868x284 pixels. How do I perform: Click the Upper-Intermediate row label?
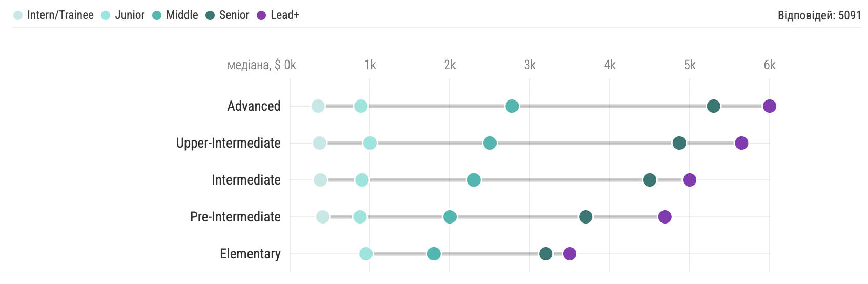(229, 143)
